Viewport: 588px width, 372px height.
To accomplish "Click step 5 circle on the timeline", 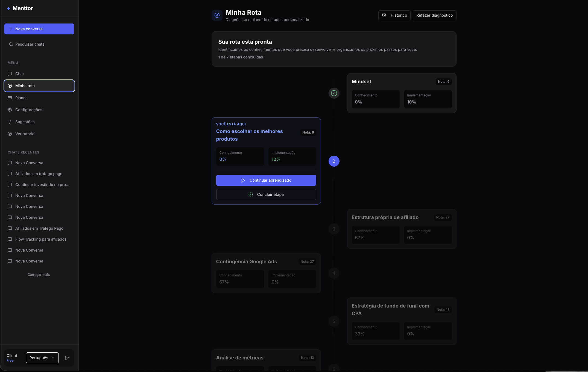I will [334, 321].
